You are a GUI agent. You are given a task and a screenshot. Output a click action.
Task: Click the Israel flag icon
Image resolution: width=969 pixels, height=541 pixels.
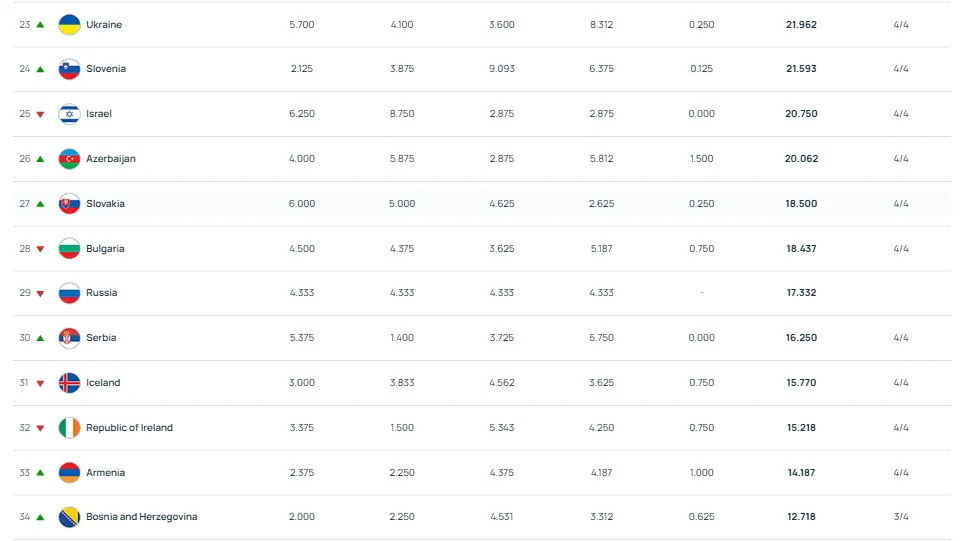click(x=69, y=114)
